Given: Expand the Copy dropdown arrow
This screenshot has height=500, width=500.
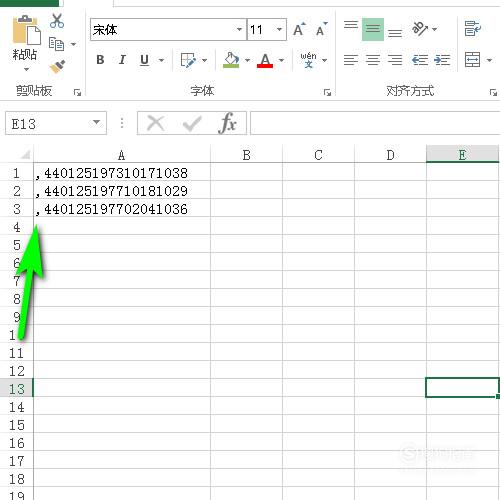Looking at the screenshot, I should [x=73, y=44].
